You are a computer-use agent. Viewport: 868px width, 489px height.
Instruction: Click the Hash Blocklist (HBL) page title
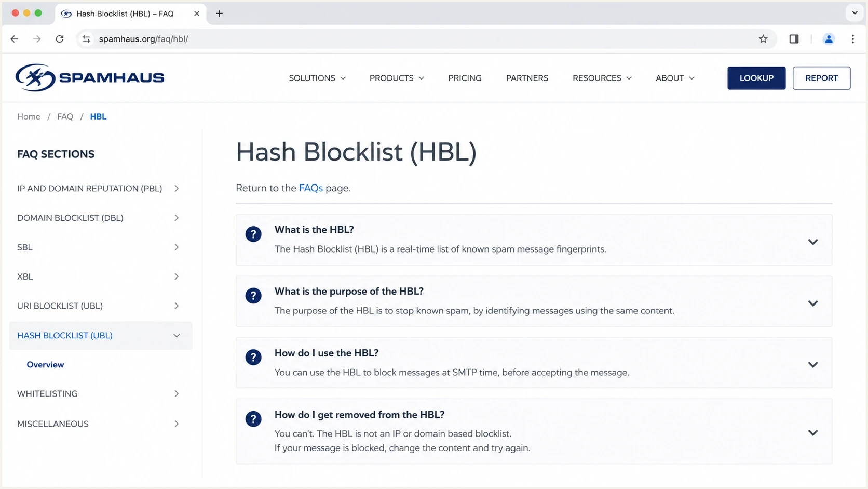pyautogui.click(x=356, y=152)
